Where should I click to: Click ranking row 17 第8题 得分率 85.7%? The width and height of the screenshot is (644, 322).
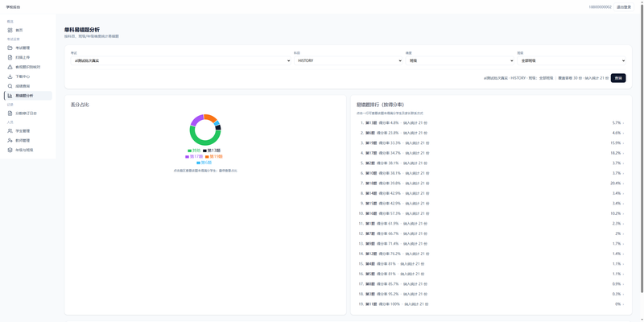tap(491, 284)
